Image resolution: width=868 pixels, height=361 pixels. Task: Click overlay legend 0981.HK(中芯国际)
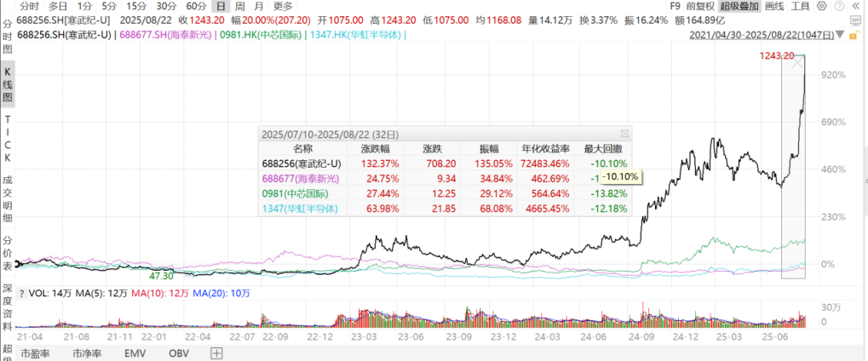pyautogui.click(x=262, y=35)
